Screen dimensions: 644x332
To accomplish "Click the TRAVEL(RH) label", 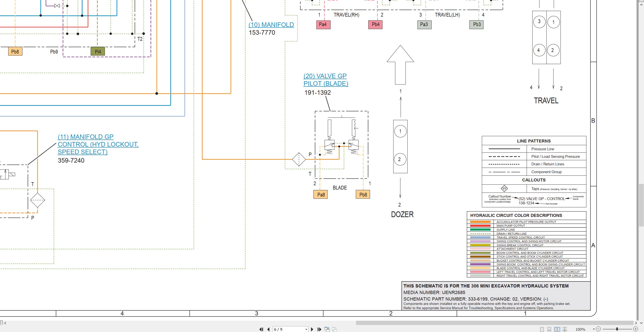I will pos(346,15).
